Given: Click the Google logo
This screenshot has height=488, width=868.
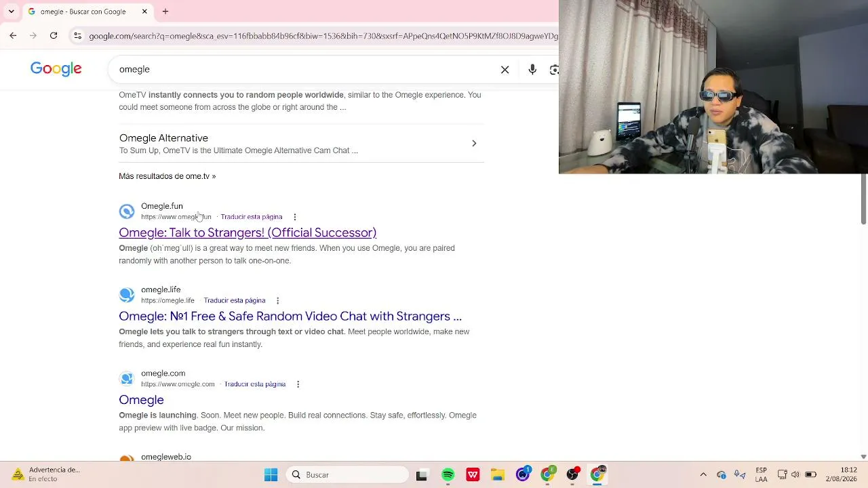Looking at the screenshot, I should coord(56,69).
